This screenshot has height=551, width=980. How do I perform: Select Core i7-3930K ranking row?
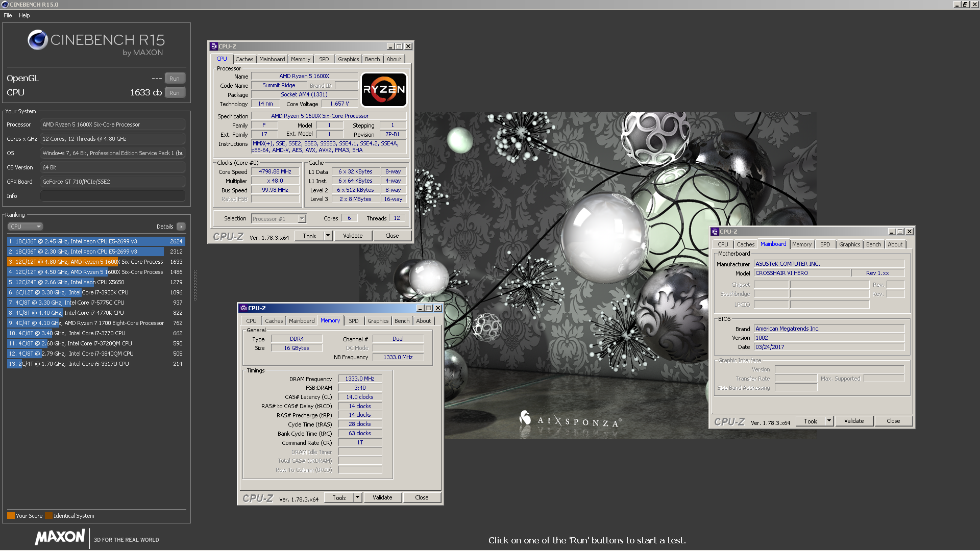point(96,292)
